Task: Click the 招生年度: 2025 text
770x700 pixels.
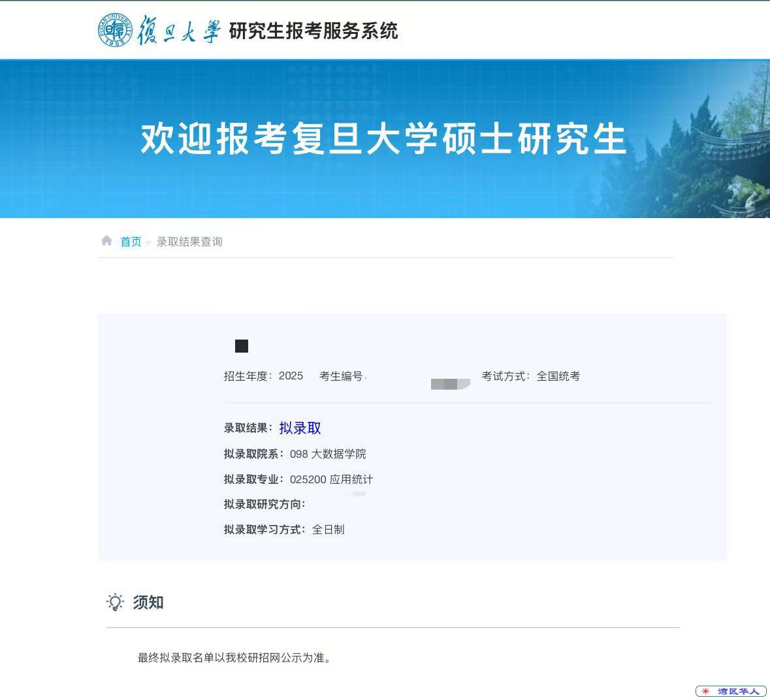Action: 263,376
